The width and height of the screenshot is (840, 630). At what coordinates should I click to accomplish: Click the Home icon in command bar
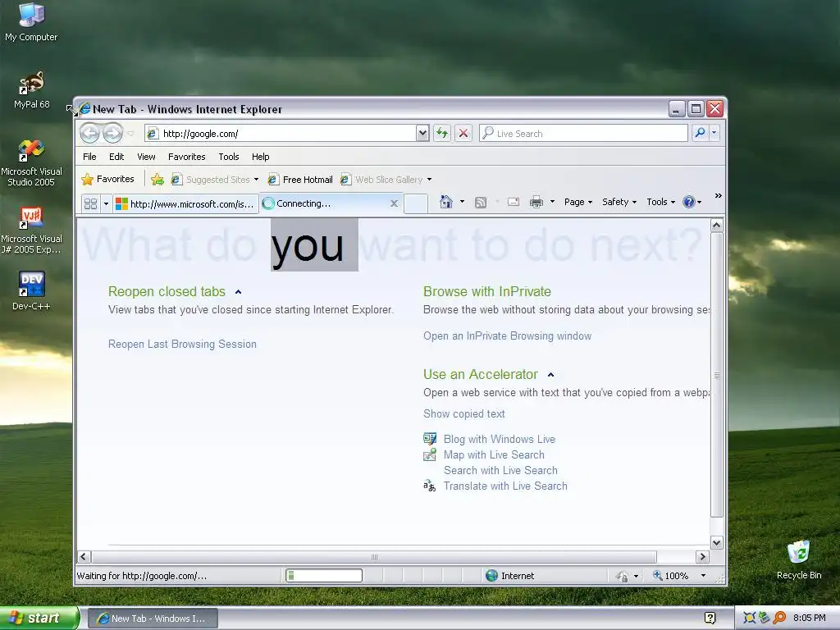[445, 202]
